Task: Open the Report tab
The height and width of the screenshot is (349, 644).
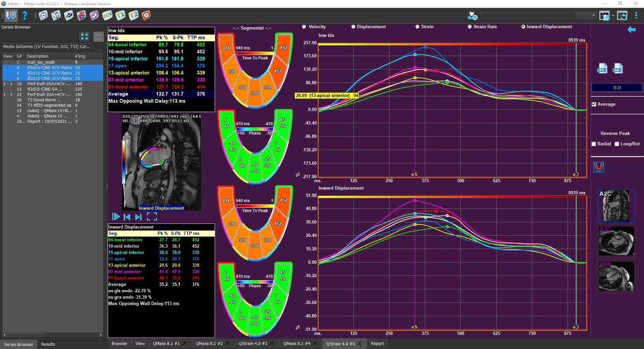Action: click(377, 344)
